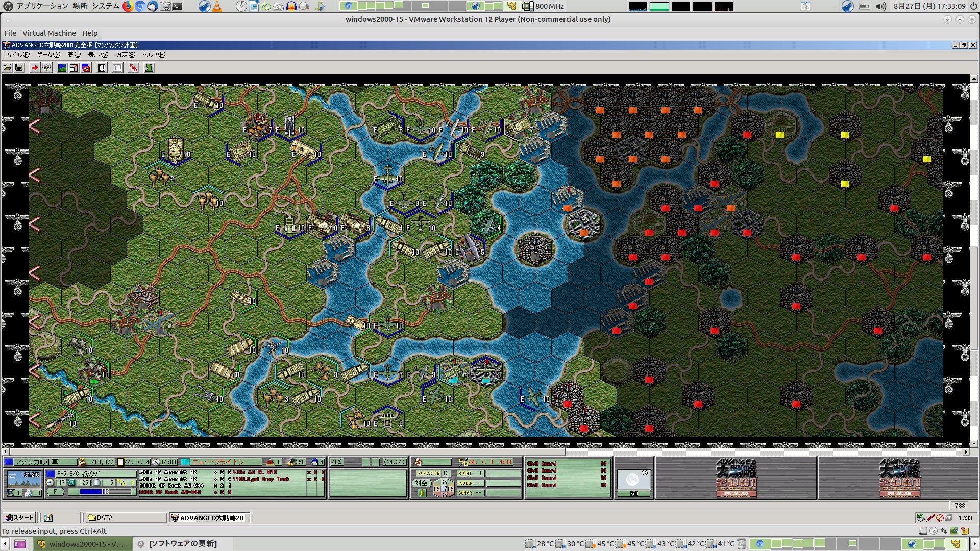This screenshot has height=551, width=980.
Task: Open the 表示(V) menu
Action: [98, 55]
